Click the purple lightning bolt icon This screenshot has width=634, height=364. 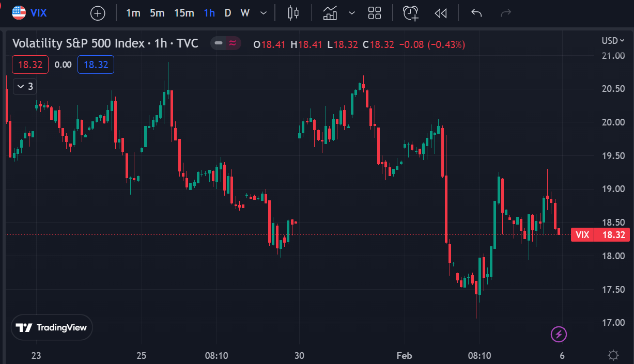click(x=559, y=334)
